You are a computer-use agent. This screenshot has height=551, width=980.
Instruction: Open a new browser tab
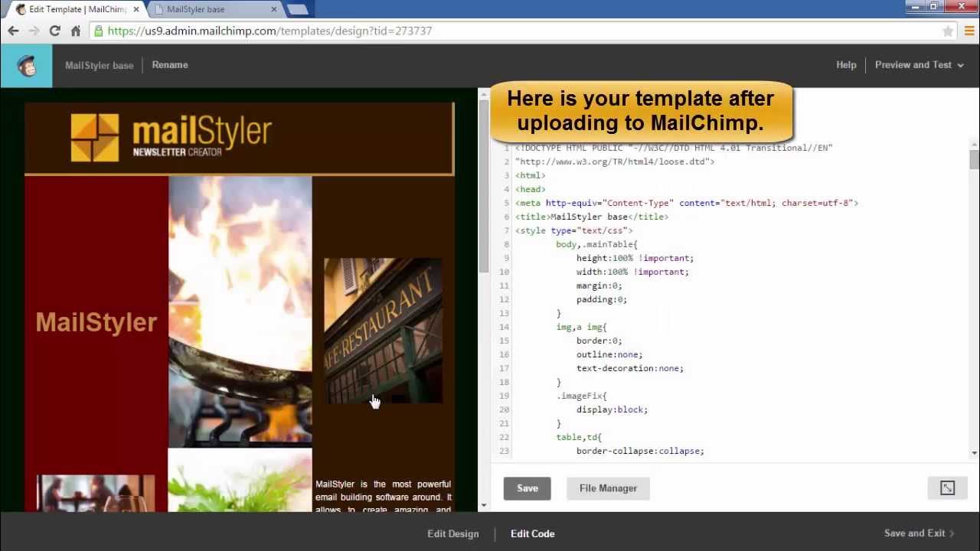click(x=298, y=9)
